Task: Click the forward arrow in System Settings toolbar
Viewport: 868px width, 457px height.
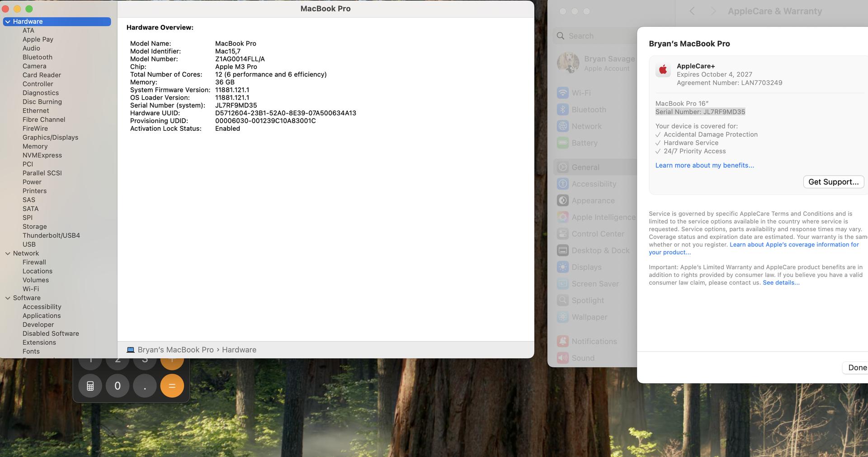Action: click(713, 11)
